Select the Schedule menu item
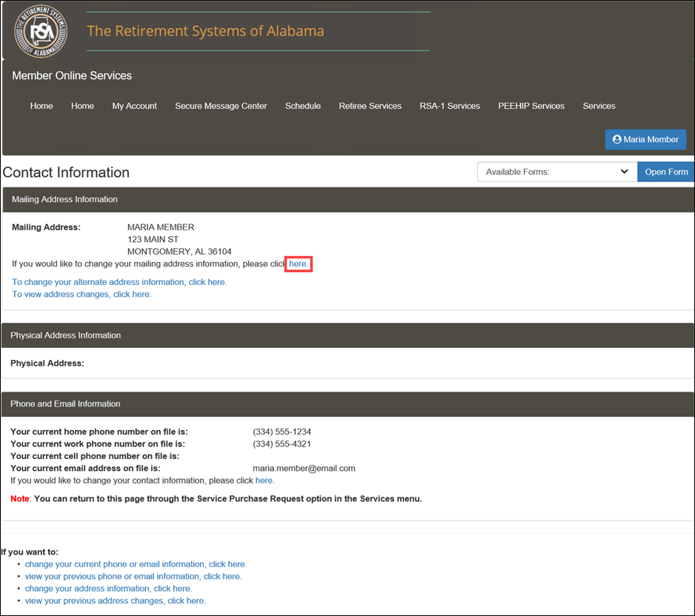The width and height of the screenshot is (695, 616). pyautogui.click(x=303, y=106)
